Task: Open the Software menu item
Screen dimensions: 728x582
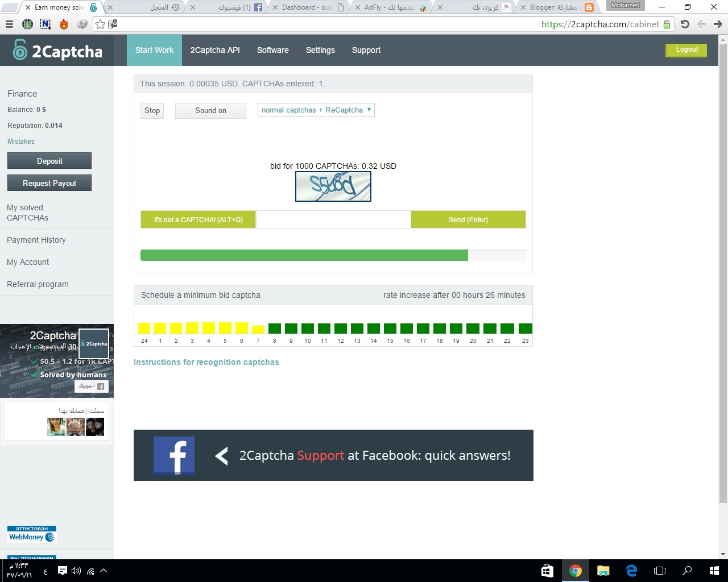Action: point(273,50)
